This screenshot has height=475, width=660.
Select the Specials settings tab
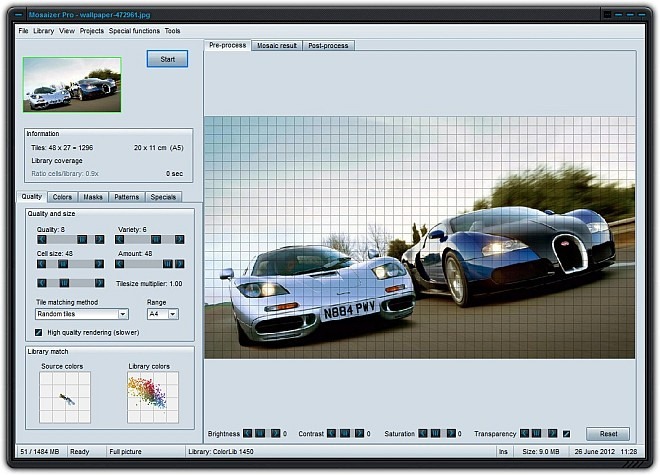(163, 197)
